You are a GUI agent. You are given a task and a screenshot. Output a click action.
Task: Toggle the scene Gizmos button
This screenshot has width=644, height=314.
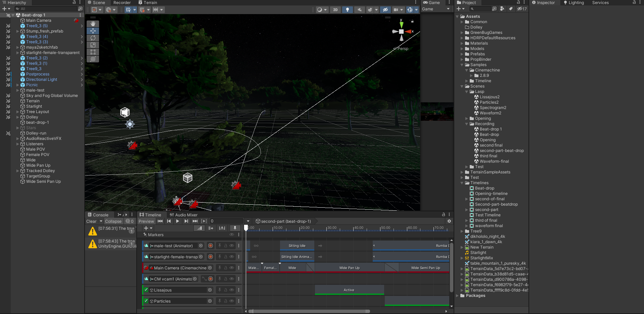pos(410,10)
